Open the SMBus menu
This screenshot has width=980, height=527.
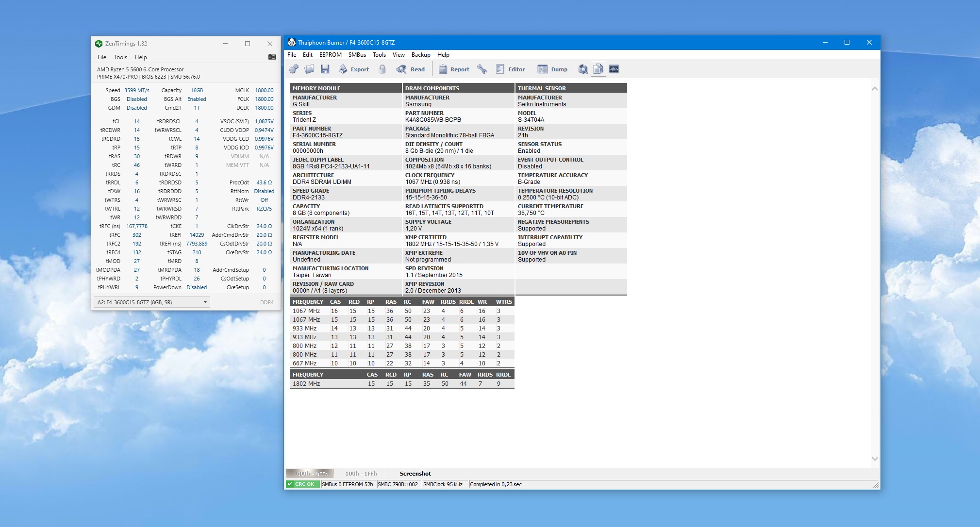click(x=357, y=55)
